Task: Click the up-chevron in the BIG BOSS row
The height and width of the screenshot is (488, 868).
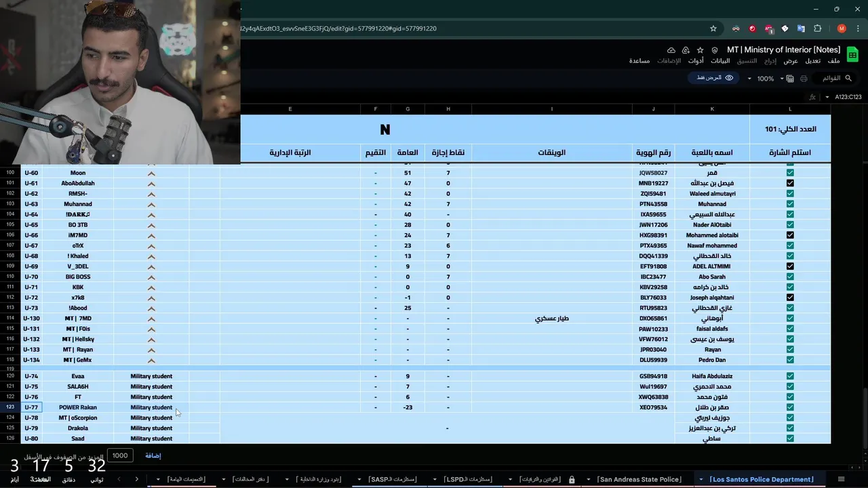Action: [x=151, y=277]
